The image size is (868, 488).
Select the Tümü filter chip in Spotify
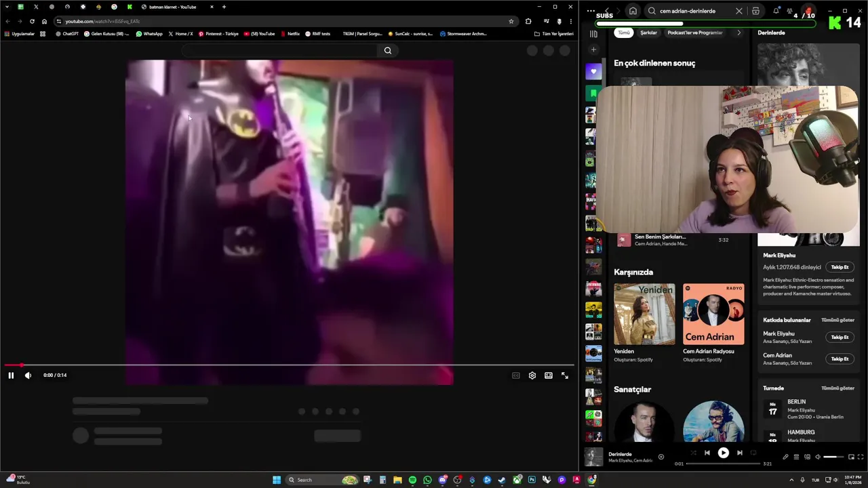pyautogui.click(x=623, y=33)
